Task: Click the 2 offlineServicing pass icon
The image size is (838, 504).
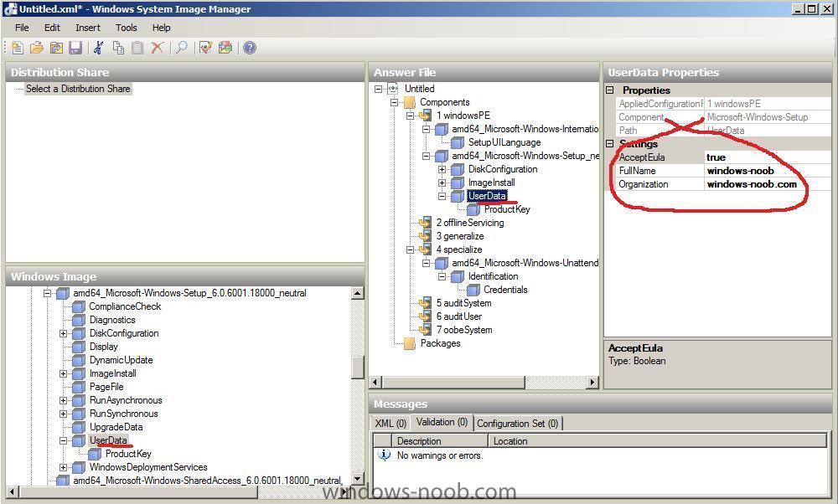Action: tap(426, 223)
